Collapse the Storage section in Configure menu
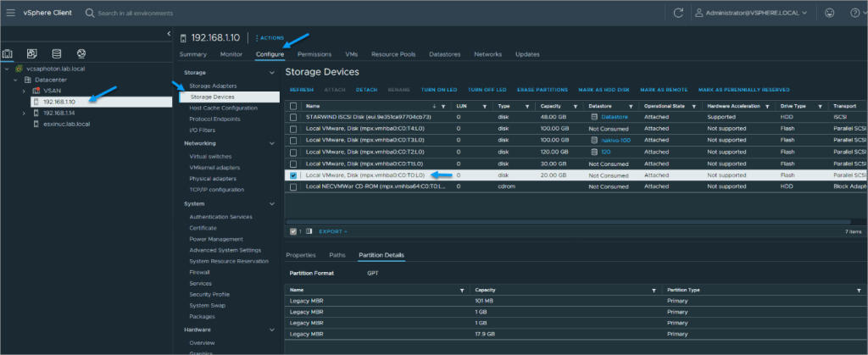This screenshot has width=868, height=355. pyautogui.click(x=271, y=72)
